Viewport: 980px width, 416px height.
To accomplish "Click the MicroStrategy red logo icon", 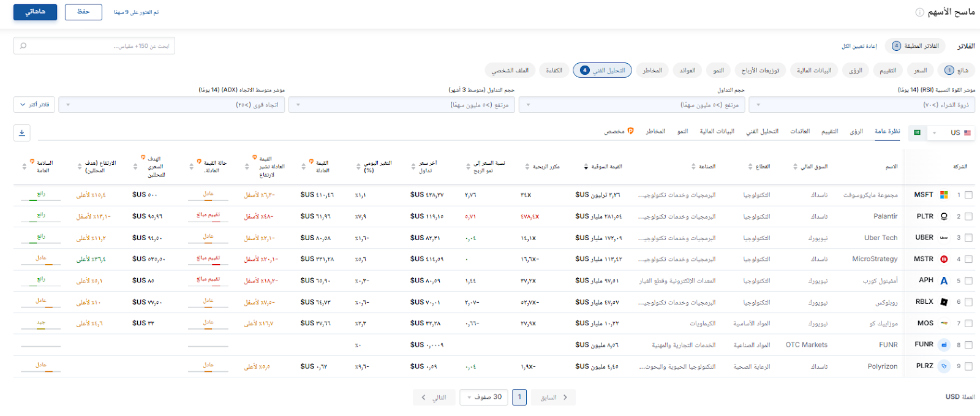I will coord(944,259).
